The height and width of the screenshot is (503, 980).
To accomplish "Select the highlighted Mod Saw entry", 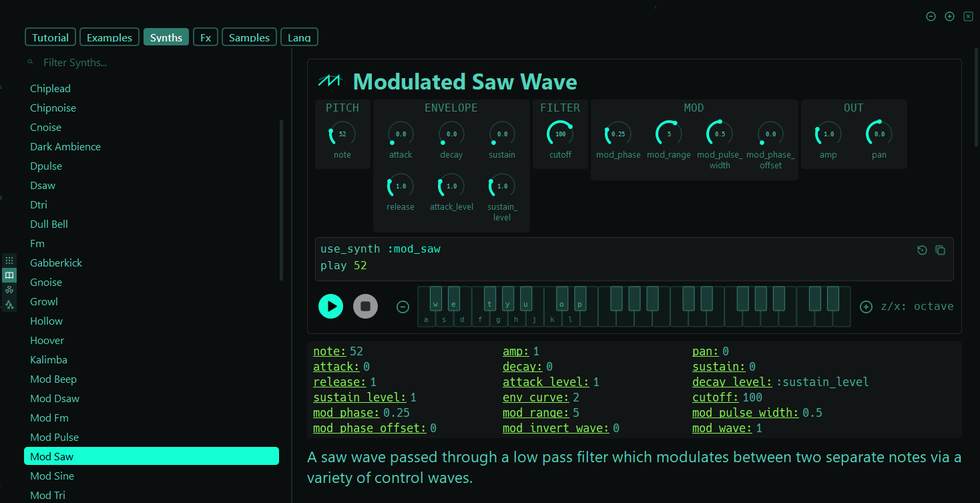I will [x=152, y=456].
